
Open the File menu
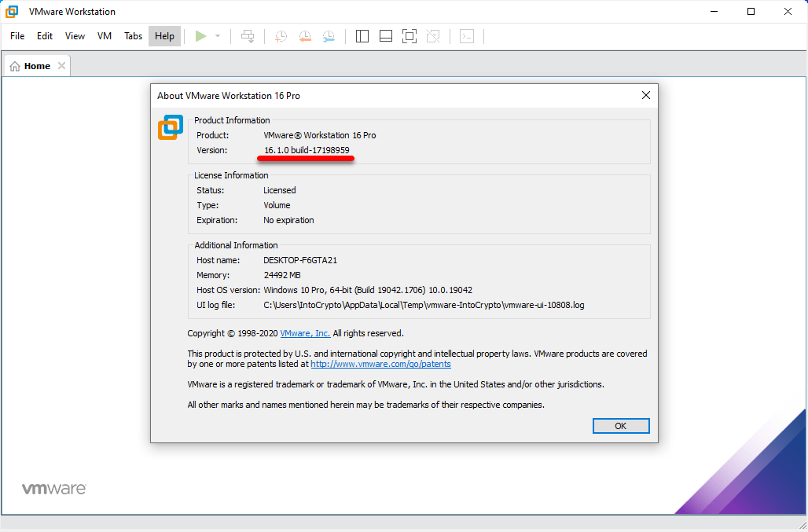pos(17,36)
